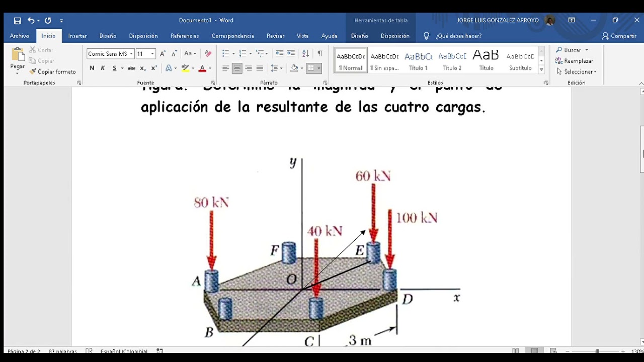This screenshot has height=362, width=644.
Task: Undo the last action
Action: [31, 21]
